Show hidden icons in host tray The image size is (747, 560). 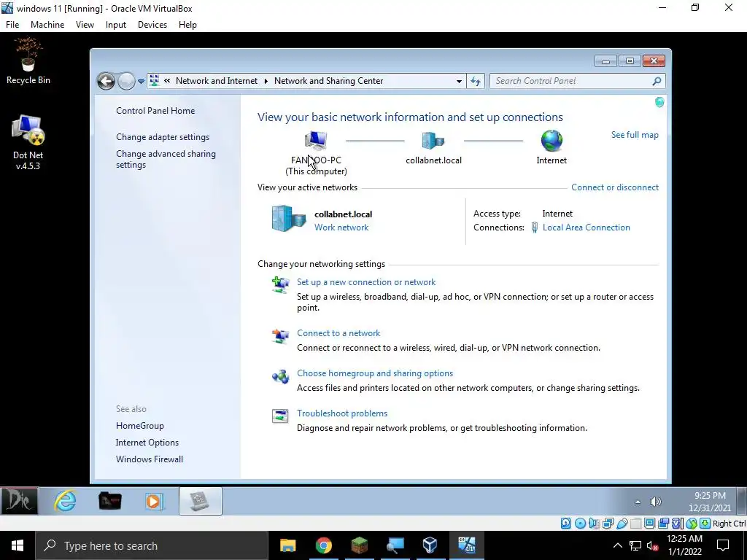pos(617,545)
